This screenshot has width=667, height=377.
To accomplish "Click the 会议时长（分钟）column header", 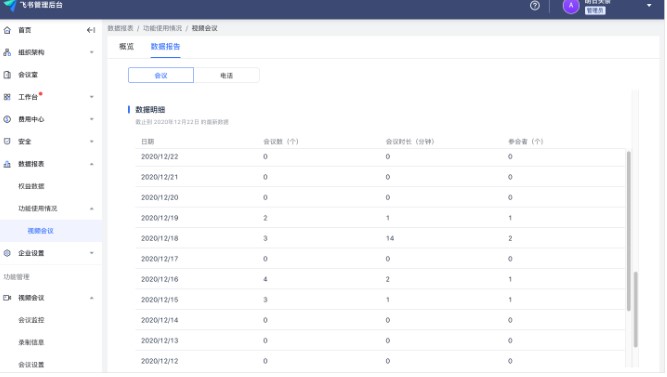I will coord(410,142).
